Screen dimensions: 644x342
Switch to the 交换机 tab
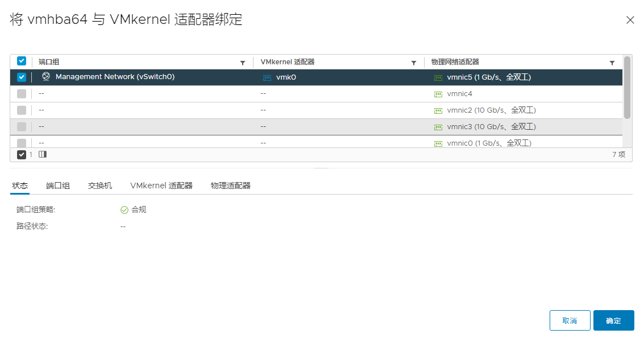[x=99, y=186]
